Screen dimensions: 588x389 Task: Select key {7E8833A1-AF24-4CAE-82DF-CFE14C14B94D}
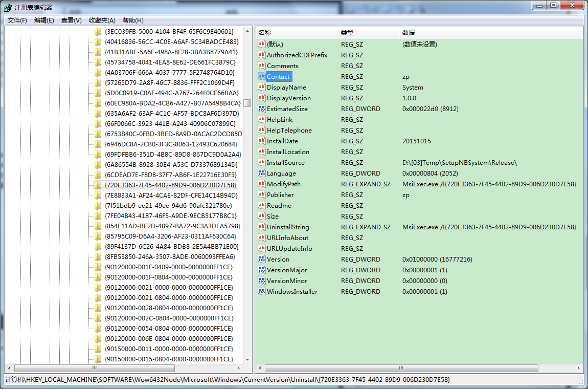[x=171, y=195]
